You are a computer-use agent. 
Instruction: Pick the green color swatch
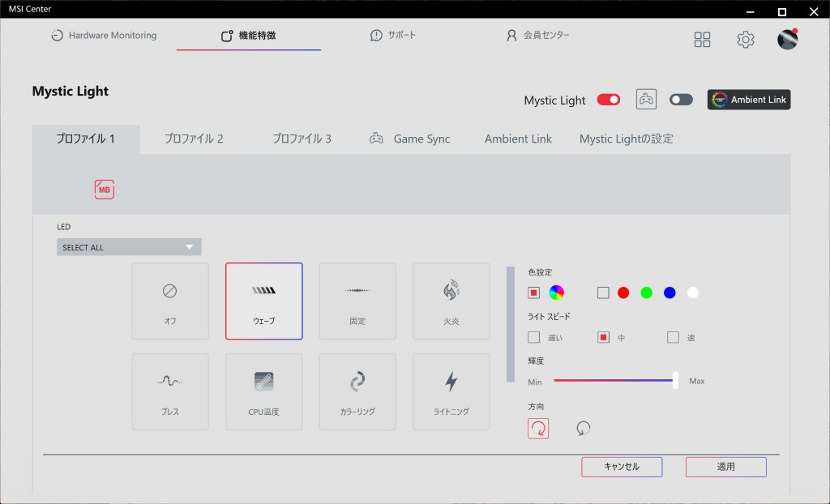click(x=646, y=293)
